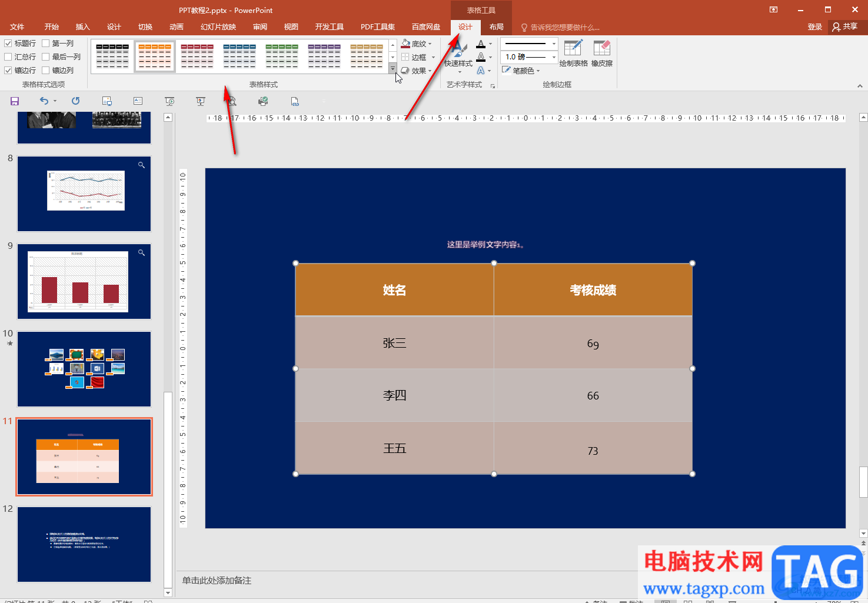Click the Pen Color (笔颜色) icon

tap(507, 70)
